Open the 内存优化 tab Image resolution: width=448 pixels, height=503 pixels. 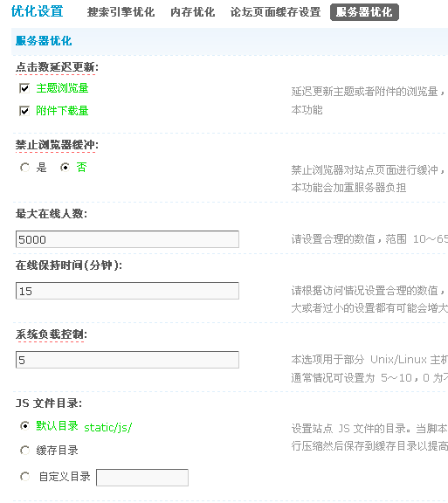(192, 12)
